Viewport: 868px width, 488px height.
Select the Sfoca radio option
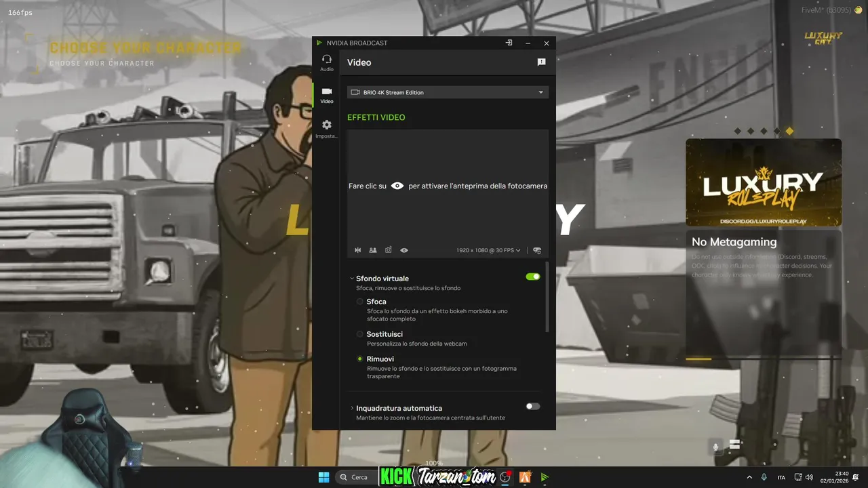(360, 302)
